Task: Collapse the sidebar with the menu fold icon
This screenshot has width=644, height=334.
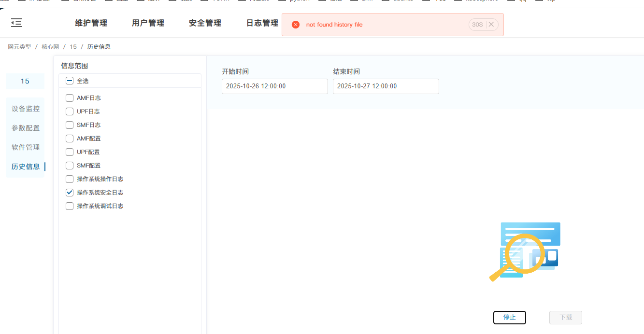Action: pos(16,23)
